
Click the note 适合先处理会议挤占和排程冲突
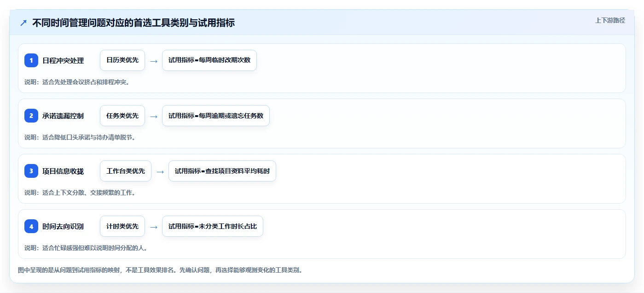click(77, 82)
